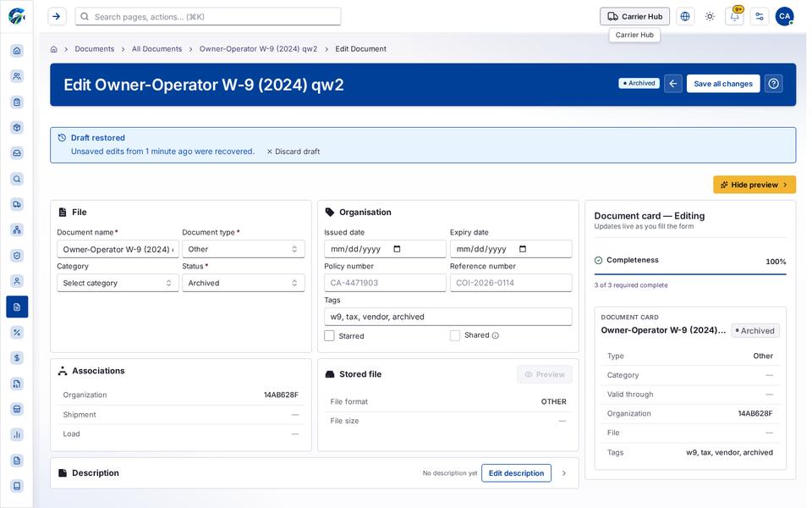
Task: Click the Document name input field
Action: [118, 249]
